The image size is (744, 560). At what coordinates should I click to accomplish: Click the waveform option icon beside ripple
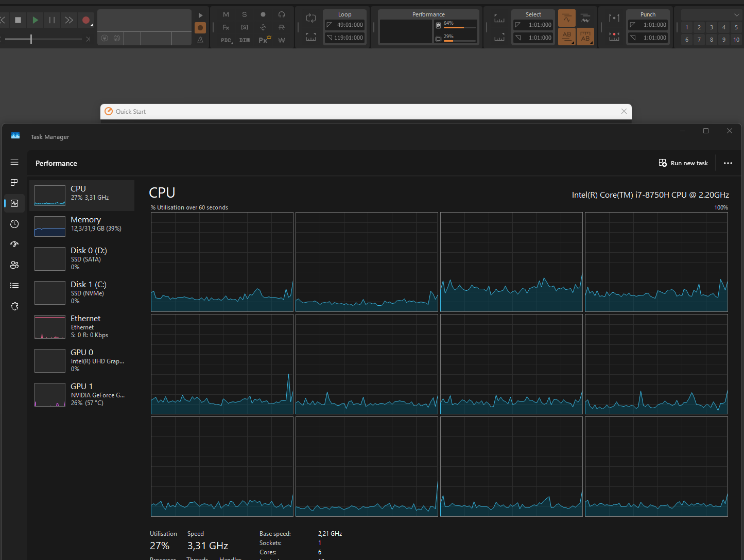pos(585,19)
